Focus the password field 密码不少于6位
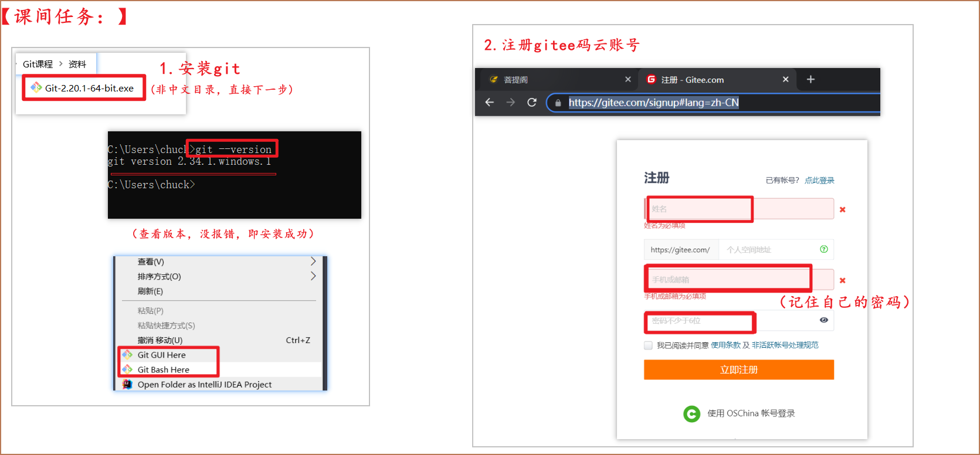This screenshot has width=980, height=455. [x=739, y=320]
